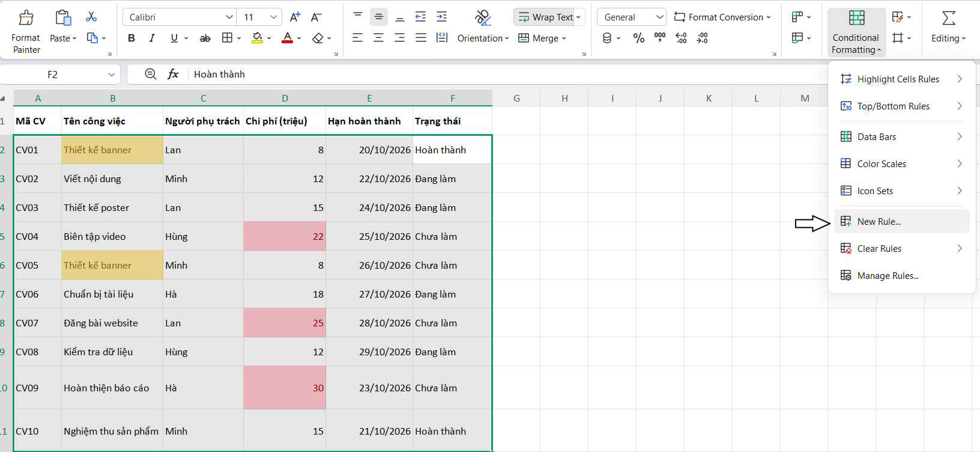Click the insert function fx icon
Viewport: 980px width, 452px height.
[x=173, y=74]
